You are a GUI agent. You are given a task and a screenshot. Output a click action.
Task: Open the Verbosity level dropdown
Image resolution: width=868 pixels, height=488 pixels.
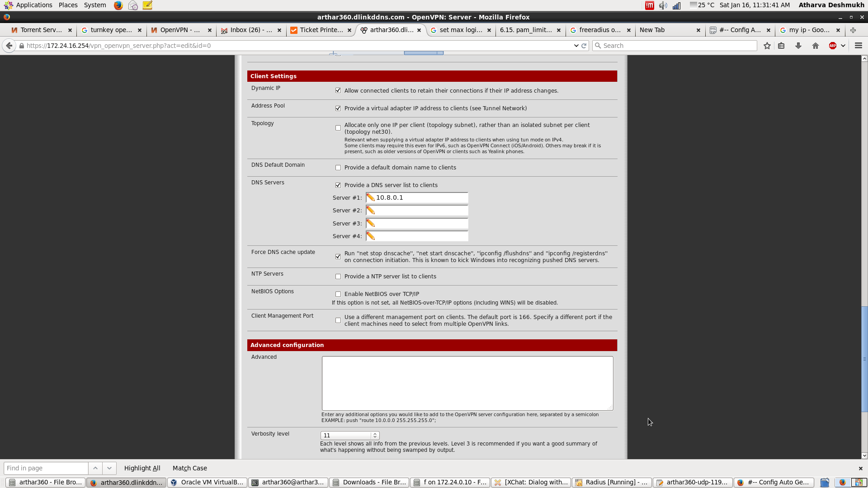[350, 436]
